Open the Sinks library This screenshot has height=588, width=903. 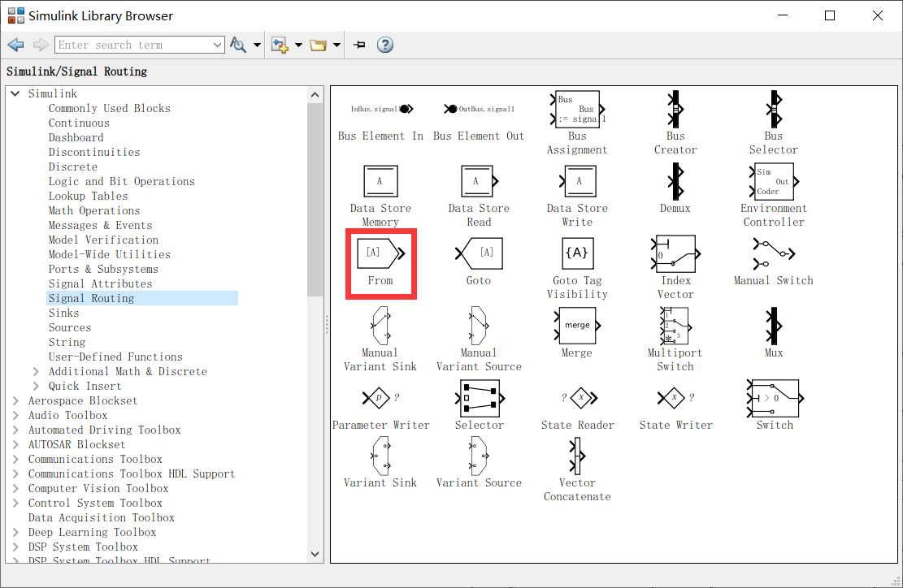pyautogui.click(x=64, y=313)
